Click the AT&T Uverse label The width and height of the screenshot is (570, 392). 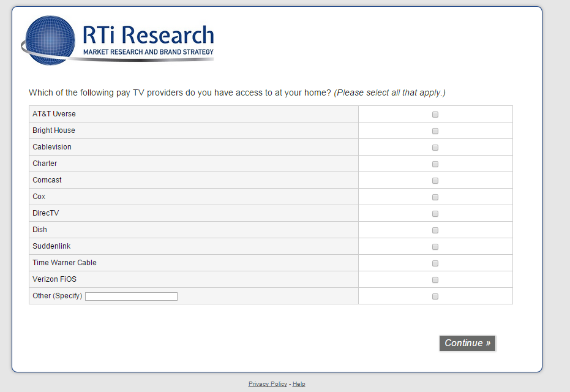pos(54,114)
